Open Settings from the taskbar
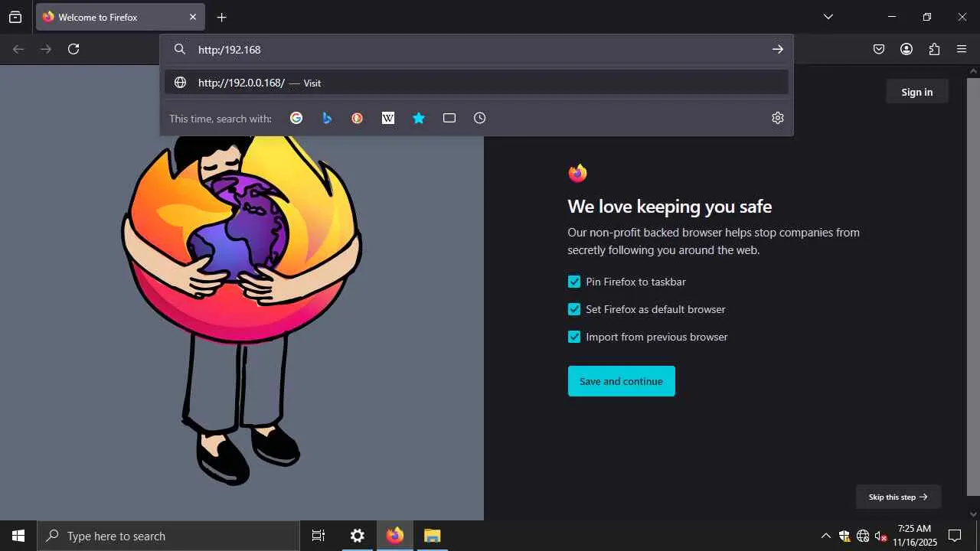This screenshot has width=980, height=551. tap(358, 536)
